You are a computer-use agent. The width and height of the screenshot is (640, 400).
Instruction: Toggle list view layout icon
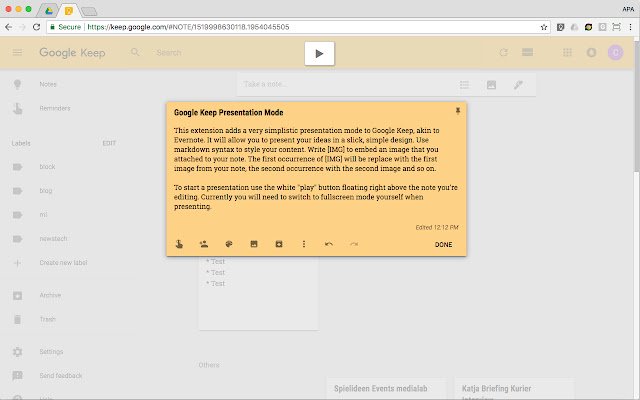(x=527, y=52)
